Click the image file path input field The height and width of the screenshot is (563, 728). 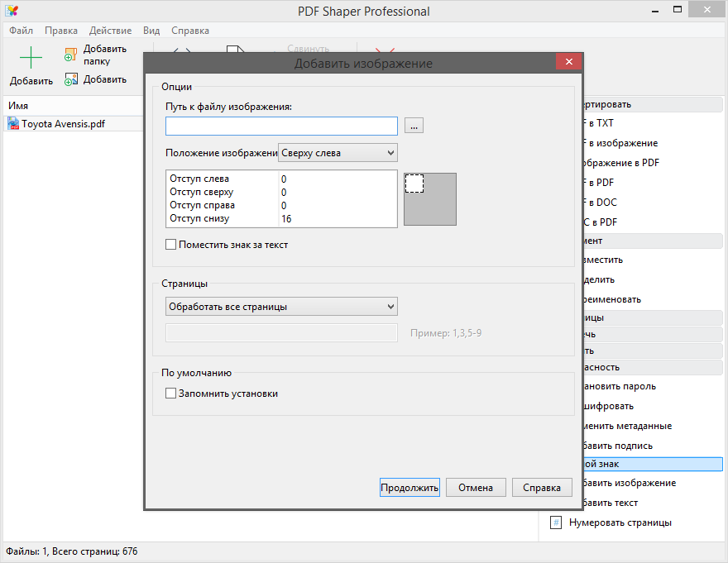[x=281, y=126]
